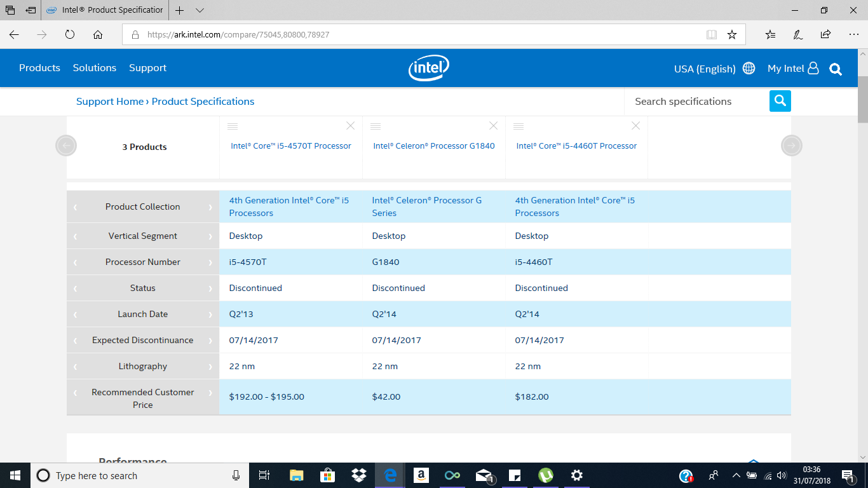Show tabs you've set aside

coord(10,11)
